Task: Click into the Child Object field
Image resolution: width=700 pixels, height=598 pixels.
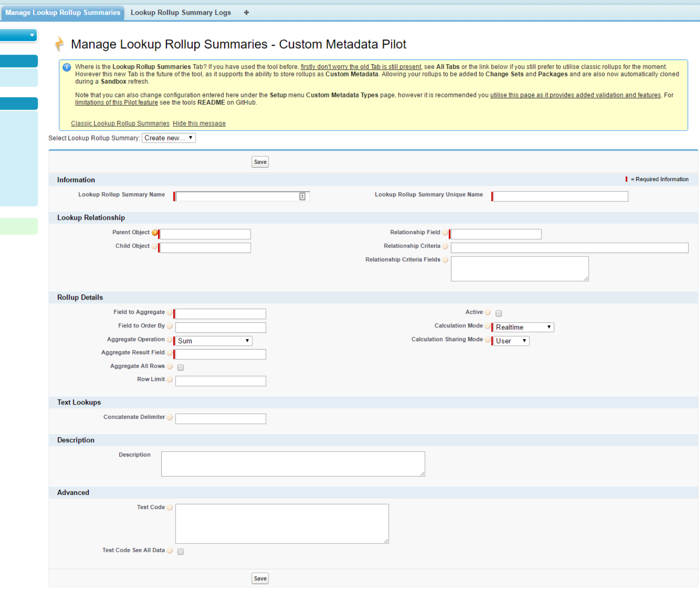Action: 205,248
